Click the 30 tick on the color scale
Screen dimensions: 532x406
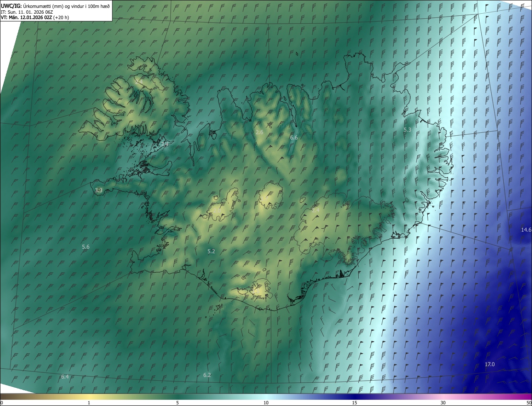pos(443,403)
